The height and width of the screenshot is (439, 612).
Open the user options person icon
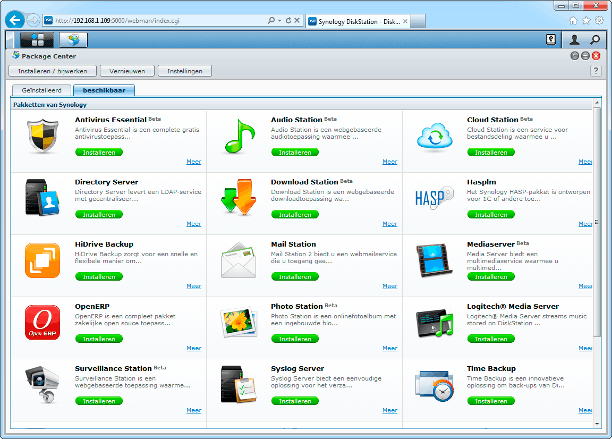(574, 39)
